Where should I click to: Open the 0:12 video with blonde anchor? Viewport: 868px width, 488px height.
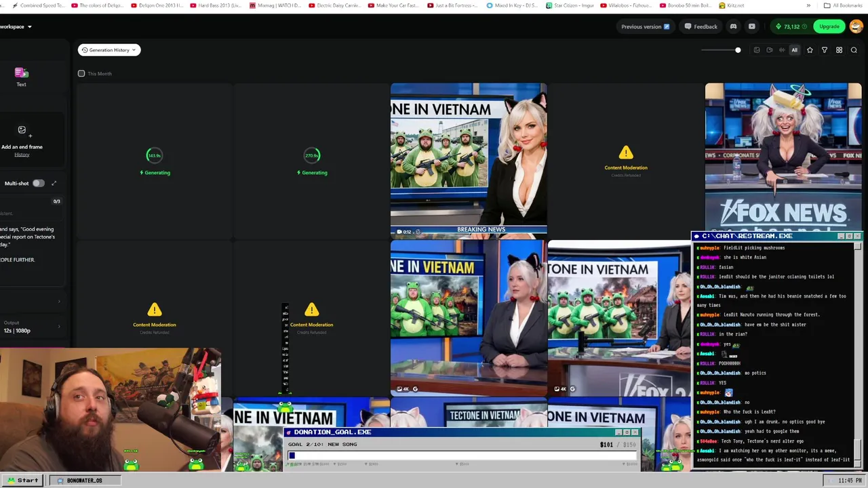click(469, 160)
